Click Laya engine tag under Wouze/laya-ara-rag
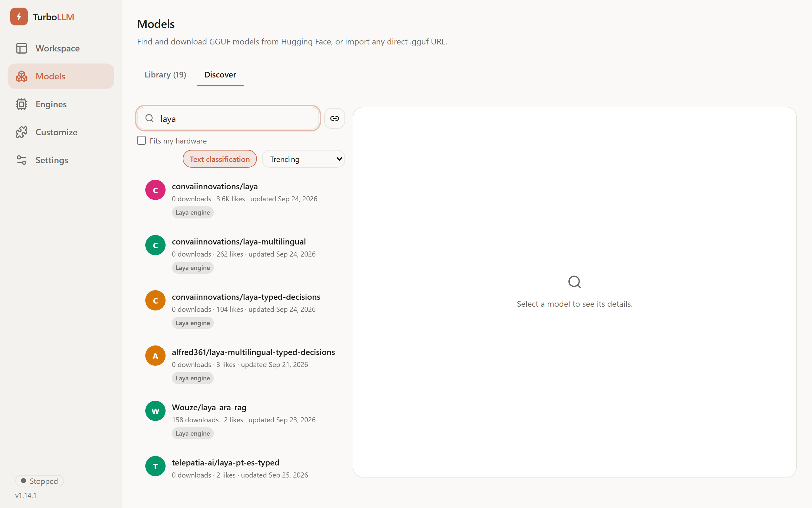Viewport: 812px width, 508px height. (193, 433)
